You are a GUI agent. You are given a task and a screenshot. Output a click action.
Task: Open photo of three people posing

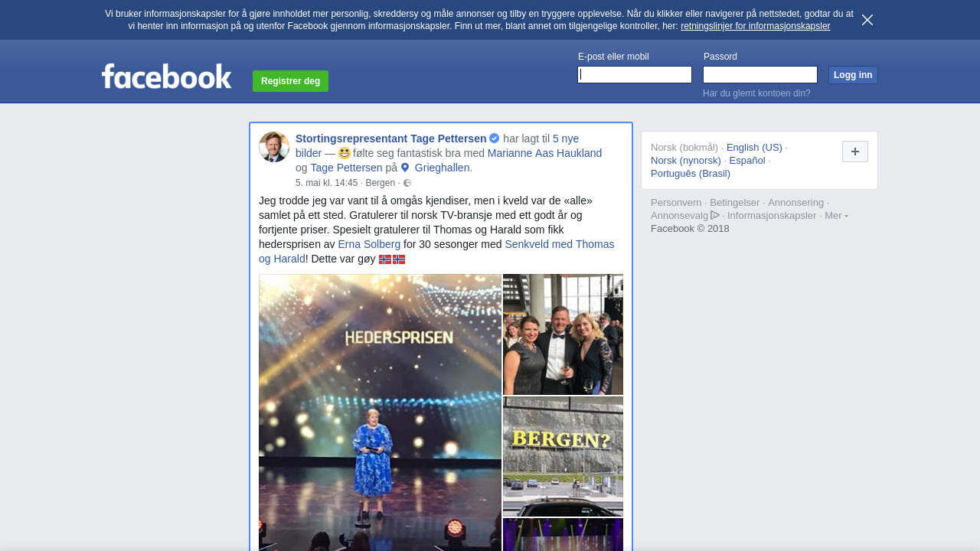pyautogui.click(x=563, y=334)
